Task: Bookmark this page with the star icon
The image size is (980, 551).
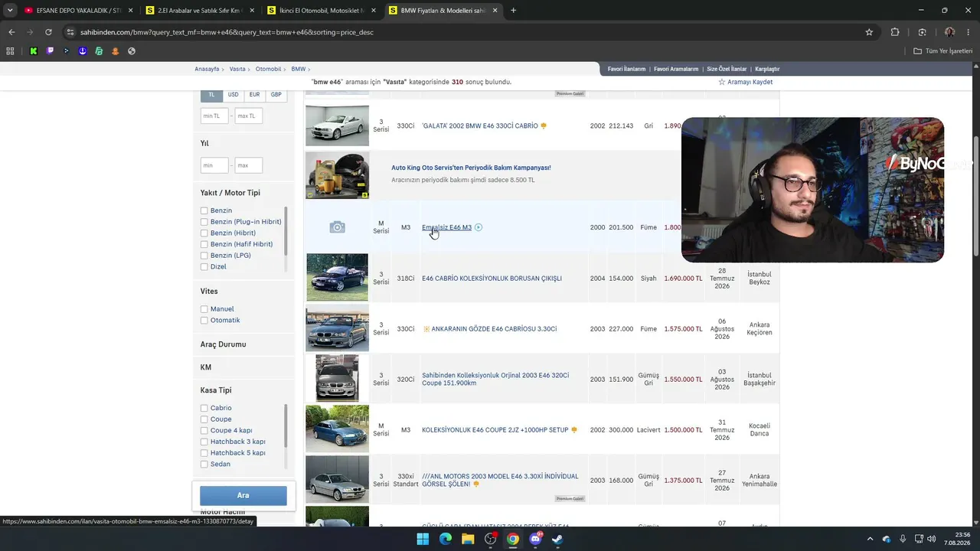Action: 869,32
